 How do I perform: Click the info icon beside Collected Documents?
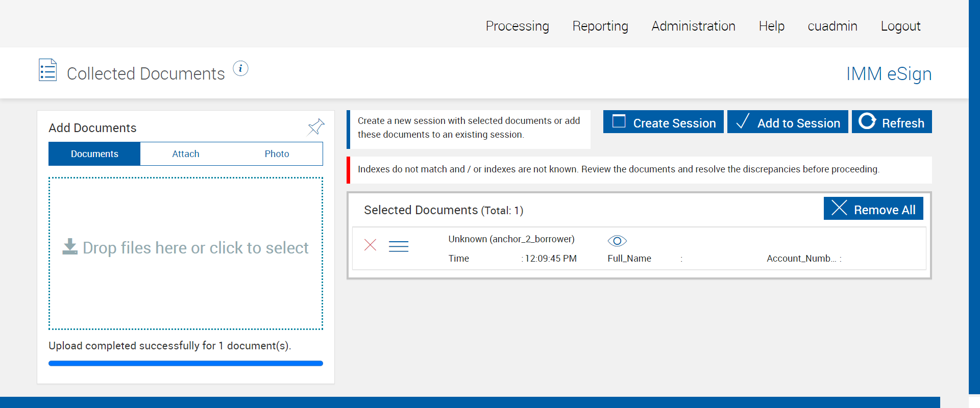point(240,68)
